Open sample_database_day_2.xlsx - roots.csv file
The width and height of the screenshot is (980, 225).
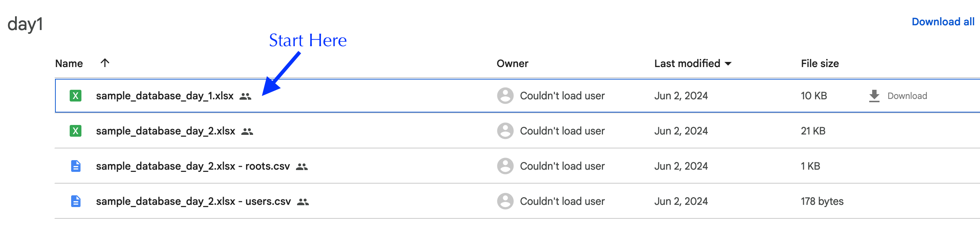click(x=193, y=166)
